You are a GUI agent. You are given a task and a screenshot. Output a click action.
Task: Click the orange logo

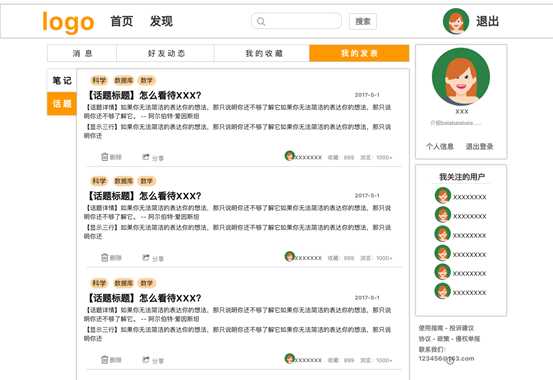coord(68,23)
